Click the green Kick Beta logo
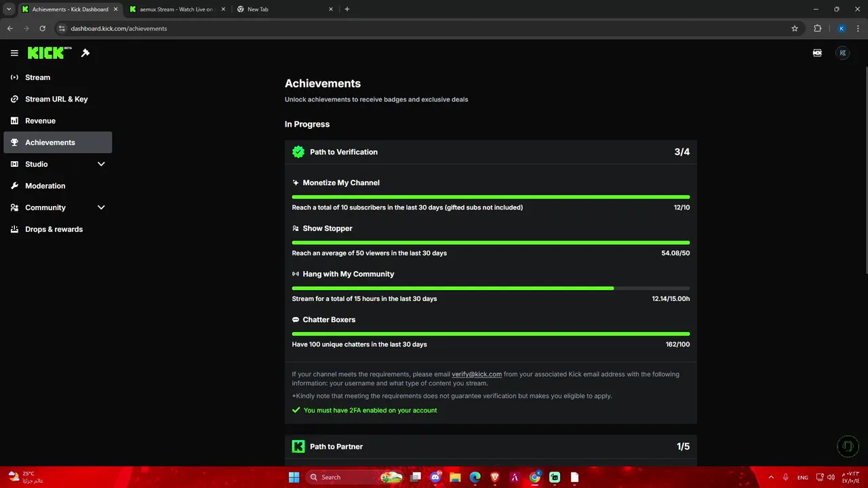The height and width of the screenshot is (488, 868). point(50,53)
